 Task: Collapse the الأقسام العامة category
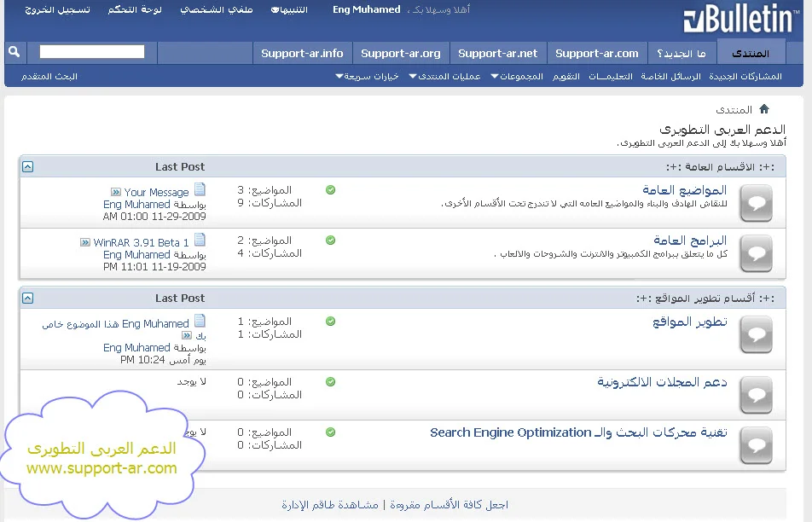(x=28, y=166)
